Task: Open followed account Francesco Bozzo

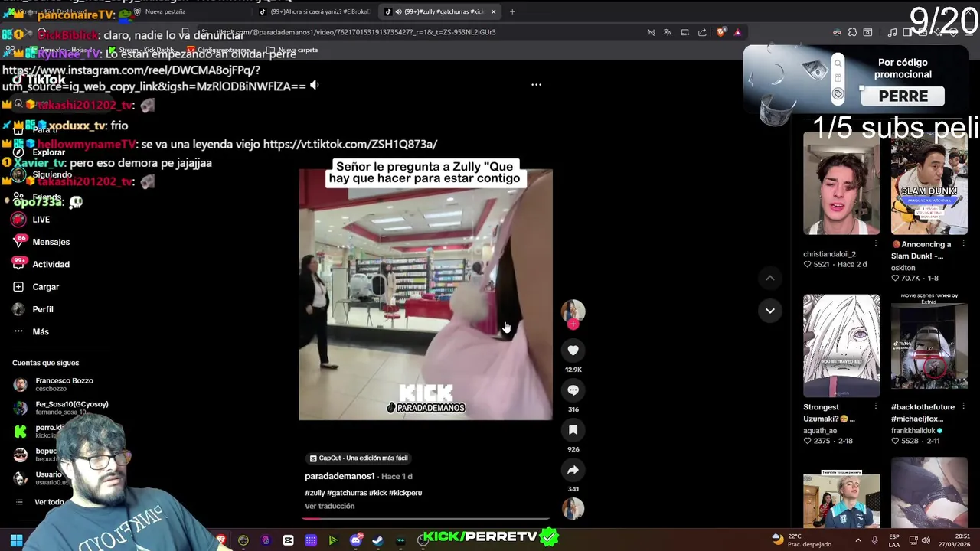Action: click(54, 384)
